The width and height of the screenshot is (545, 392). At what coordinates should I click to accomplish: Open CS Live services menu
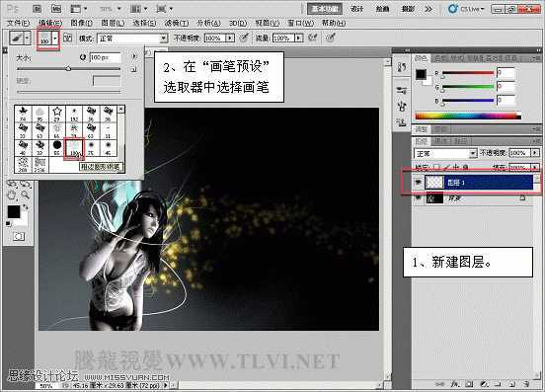[x=466, y=9]
